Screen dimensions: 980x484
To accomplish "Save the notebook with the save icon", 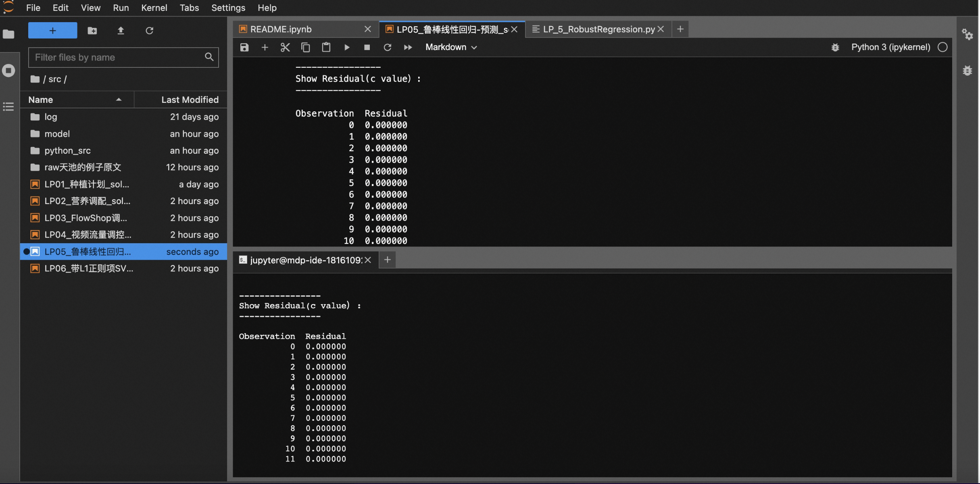I will tap(244, 47).
